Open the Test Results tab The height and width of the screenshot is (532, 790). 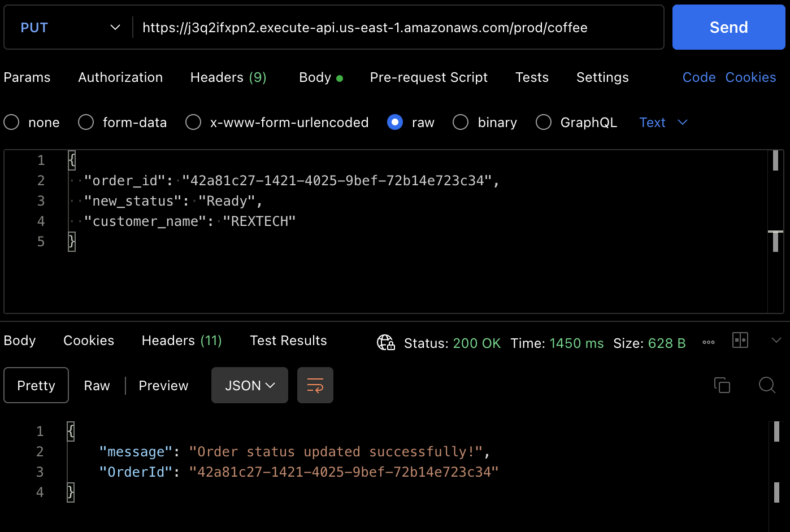[x=288, y=341]
